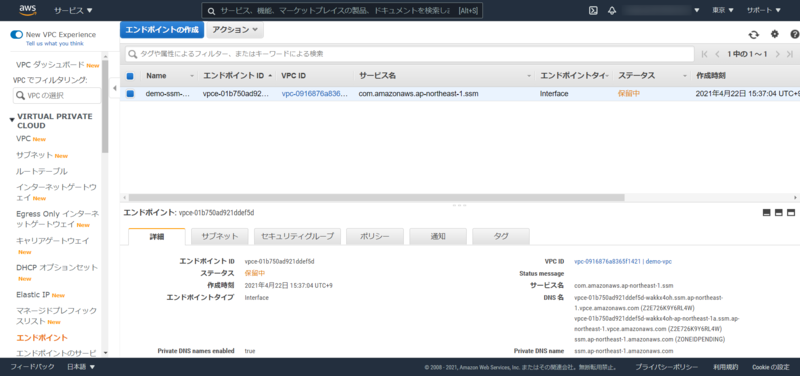800x376 pixels.
Task: Open VPC ダッシュボード in sidebar
Action: (51, 65)
